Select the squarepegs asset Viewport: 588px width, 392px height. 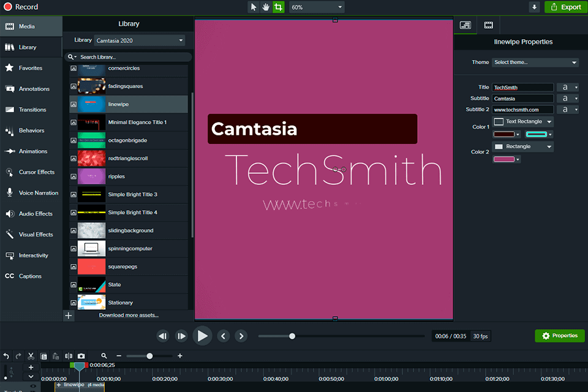129,266
